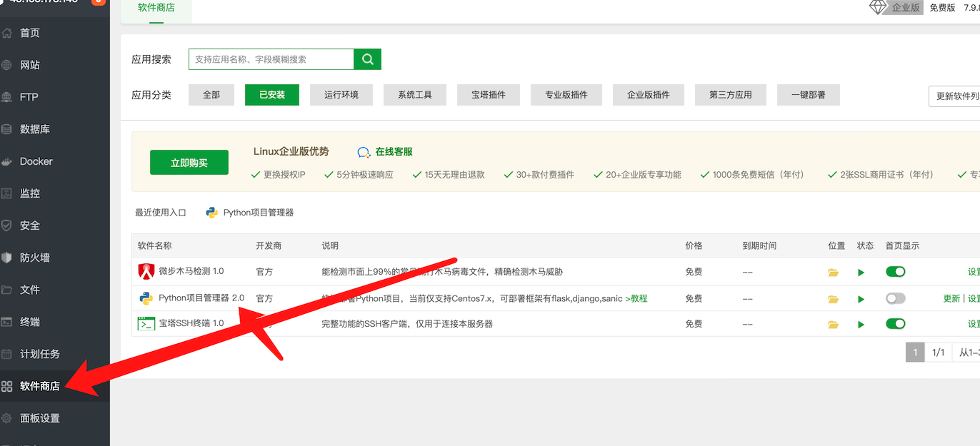Click the app search input field
Image resolution: width=980 pixels, height=446 pixels.
point(271,59)
